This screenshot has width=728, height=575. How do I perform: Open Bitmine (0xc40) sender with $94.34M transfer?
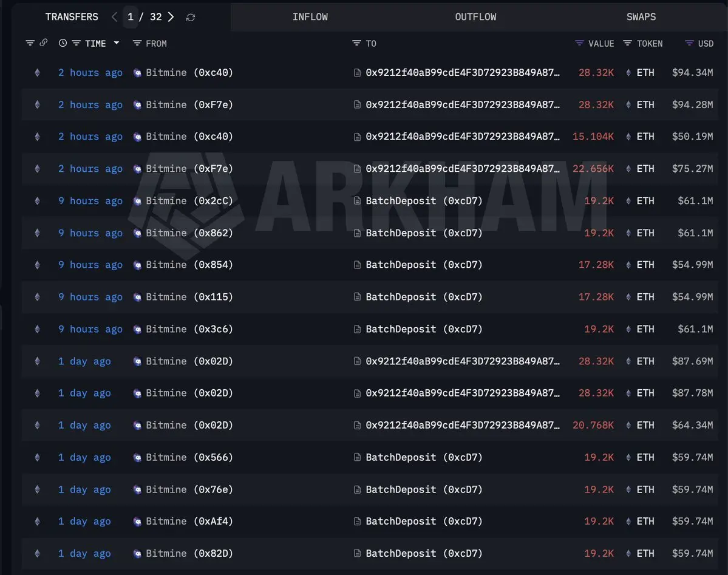pos(189,72)
